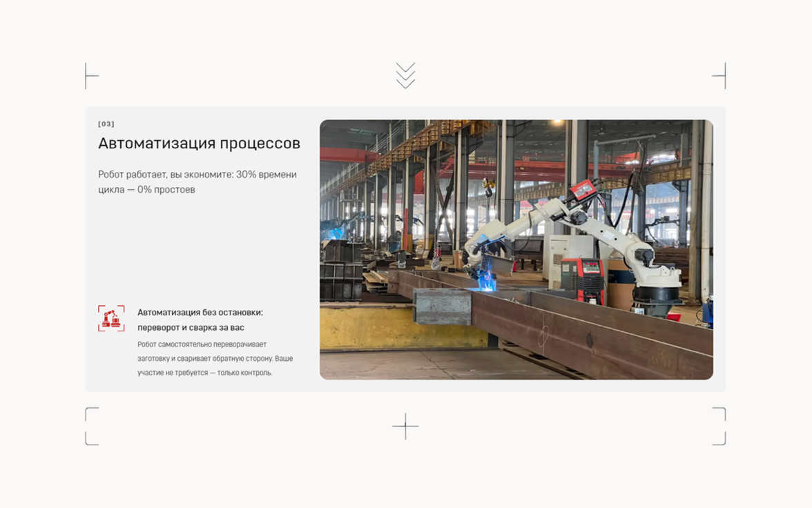The height and width of the screenshot is (508, 812).
Task: Click the [03] section number
Action: pyautogui.click(x=106, y=124)
